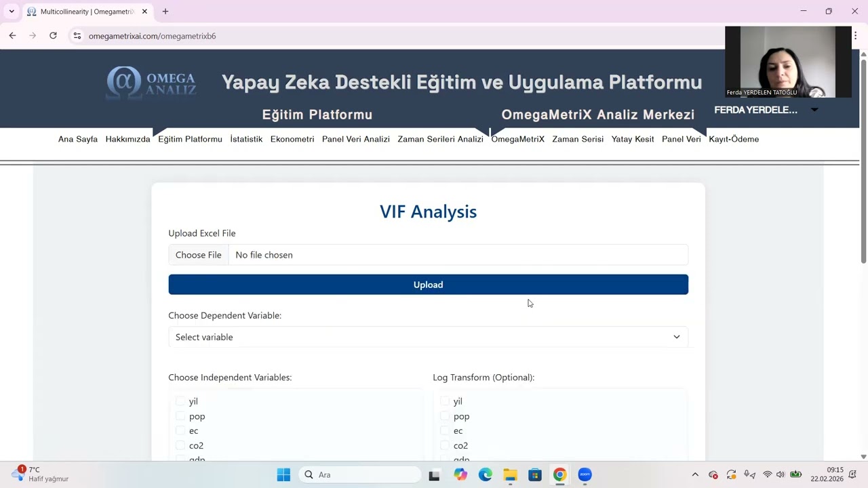Open Eğitim Platformu menu item
Screen dimensions: 868x488
tap(190, 139)
